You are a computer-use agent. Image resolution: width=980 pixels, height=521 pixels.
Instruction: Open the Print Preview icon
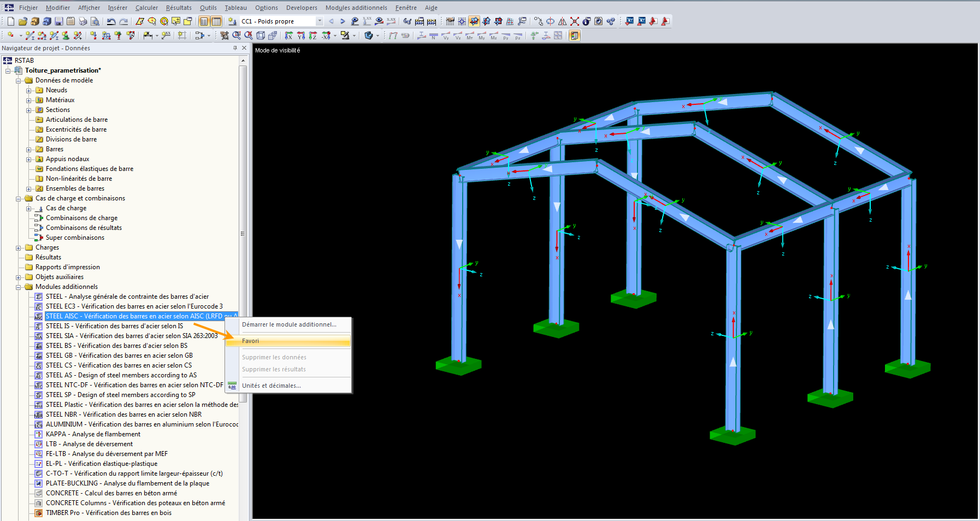coord(95,21)
